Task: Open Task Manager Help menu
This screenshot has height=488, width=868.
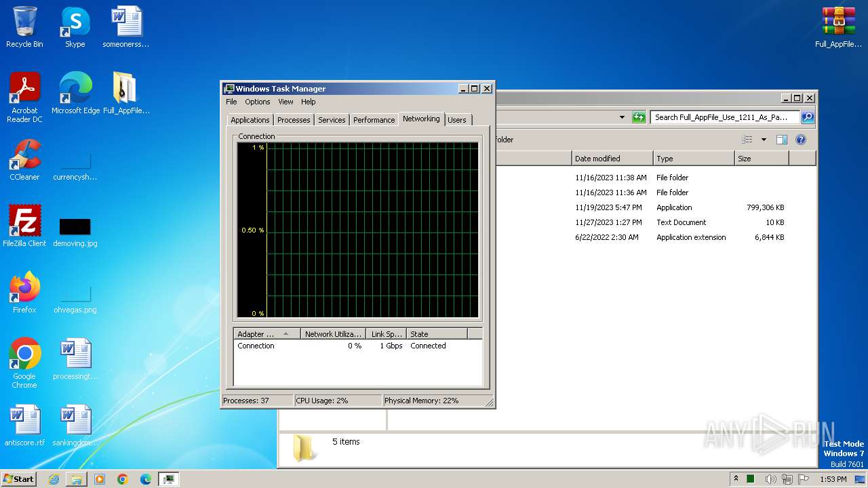Action: tap(309, 102)
